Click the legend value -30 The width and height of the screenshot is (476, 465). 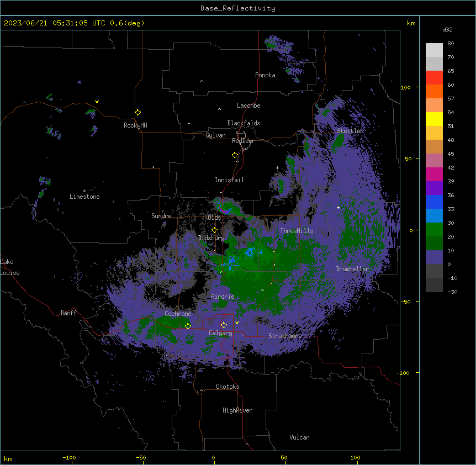tap(452, 292)
